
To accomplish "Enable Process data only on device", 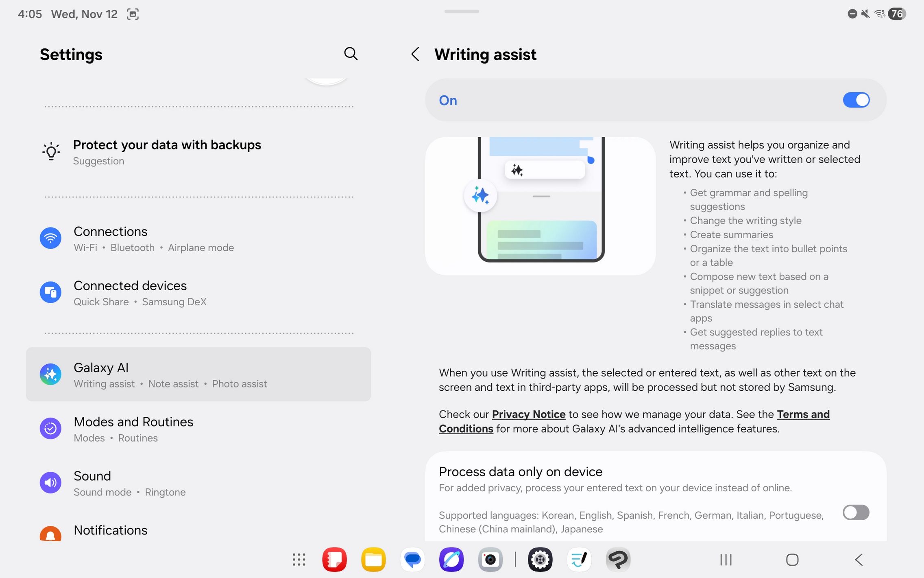I will [856, 512].
